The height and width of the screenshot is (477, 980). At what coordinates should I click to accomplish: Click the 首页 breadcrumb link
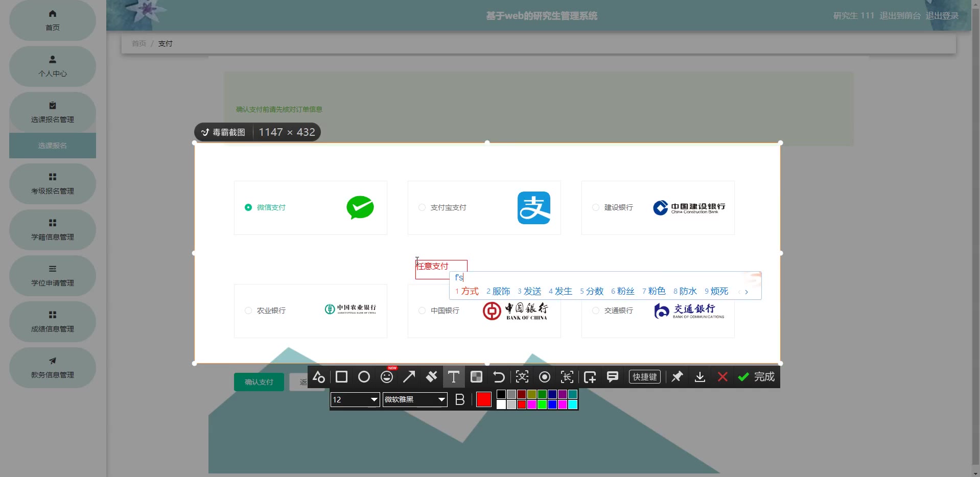pyautogui.click(x=139, y=43)
